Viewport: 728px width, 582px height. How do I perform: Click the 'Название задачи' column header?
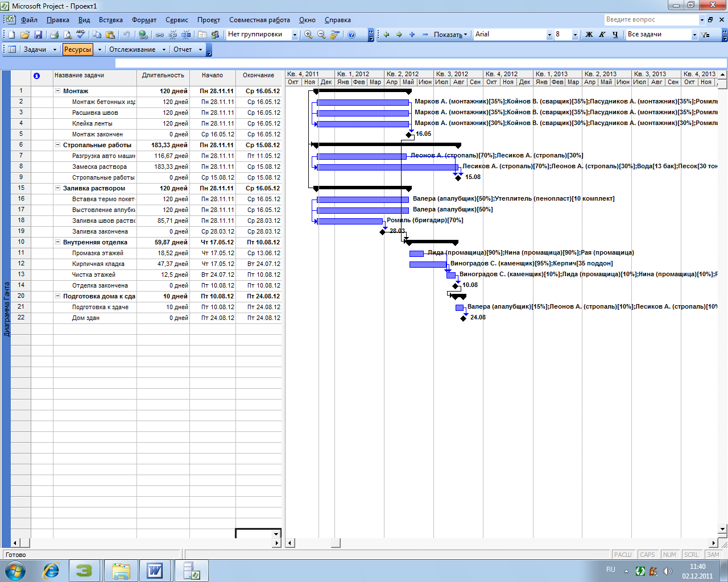pos(94,75)
